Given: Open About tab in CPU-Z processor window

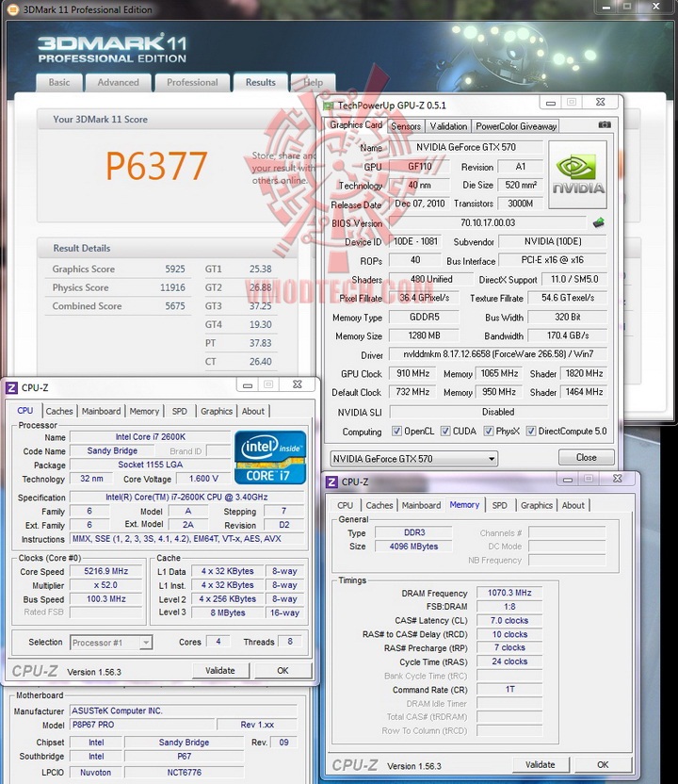Looking at the screenshot, I should (x=252, y=412).
